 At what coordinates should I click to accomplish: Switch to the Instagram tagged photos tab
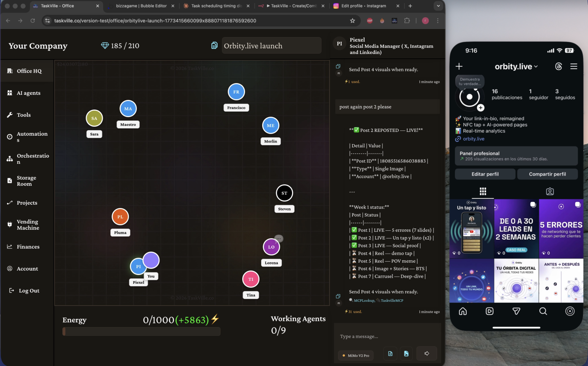coord(550,191)
